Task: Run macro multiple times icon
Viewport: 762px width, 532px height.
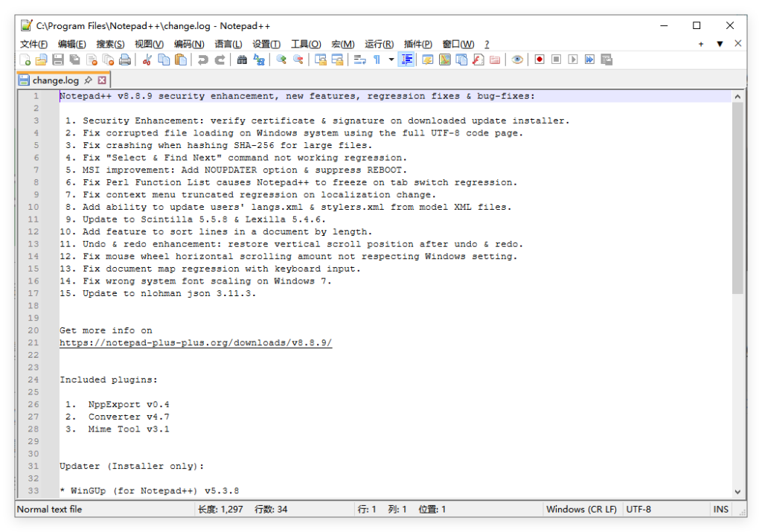Action: [x=589, y=60]
